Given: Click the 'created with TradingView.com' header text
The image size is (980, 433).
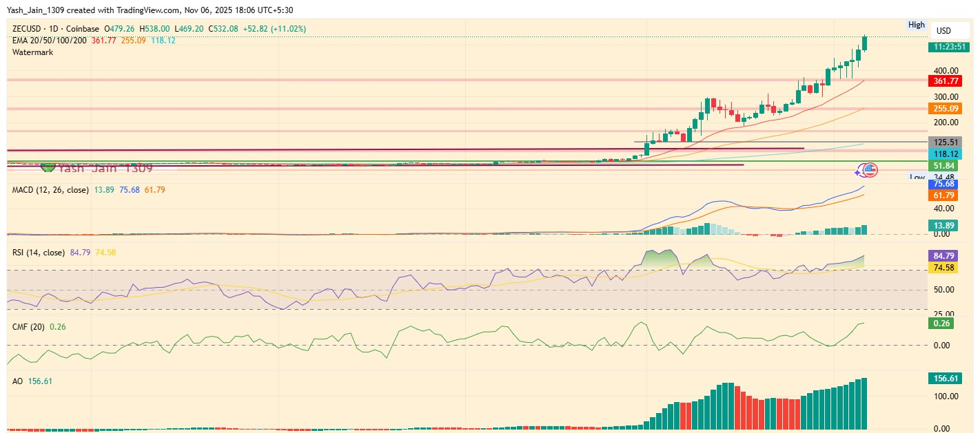Looking at the screenshot, I should 125,10.
